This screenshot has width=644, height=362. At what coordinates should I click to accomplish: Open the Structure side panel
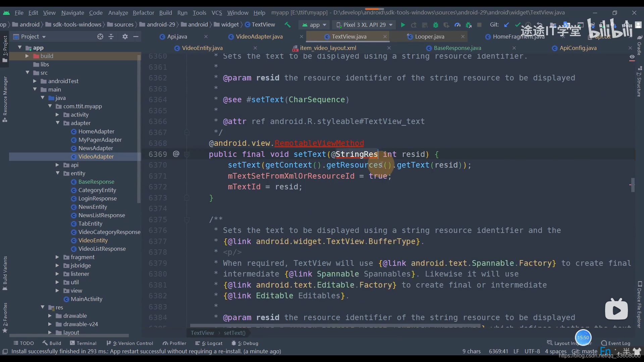click(x=639, y=82)
